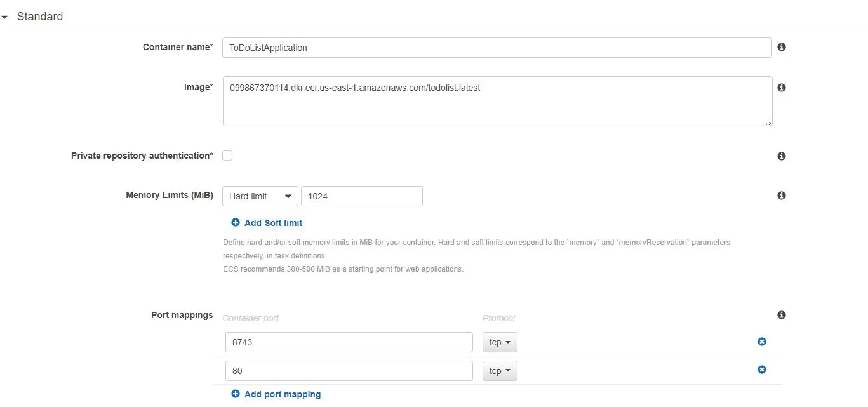Open the Port mappings info tooltip

click(x=782, y=314)
